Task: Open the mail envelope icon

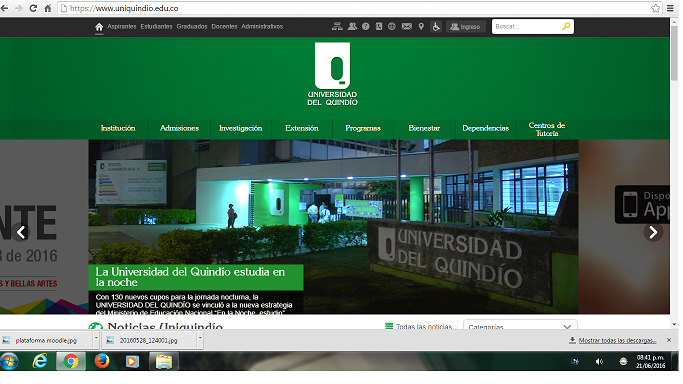Action: pyautogui.click(x=407, y=27)
